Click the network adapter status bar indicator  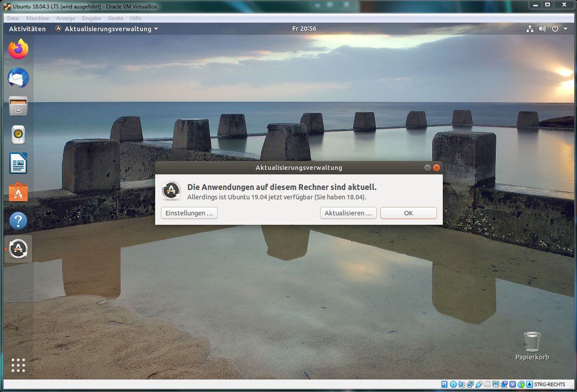470,384
